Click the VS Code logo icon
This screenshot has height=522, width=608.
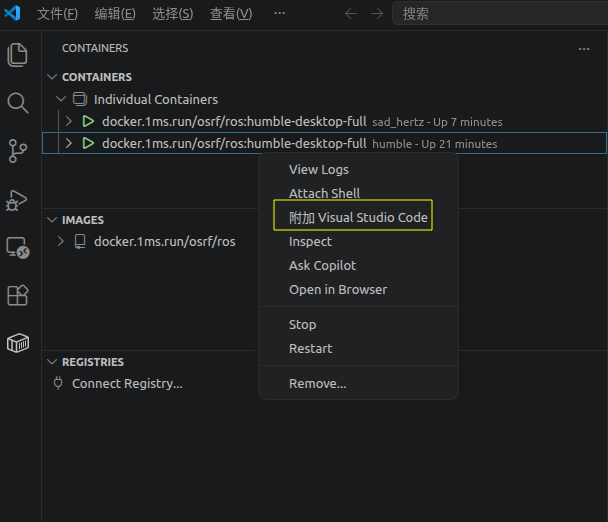coord(12,13)
